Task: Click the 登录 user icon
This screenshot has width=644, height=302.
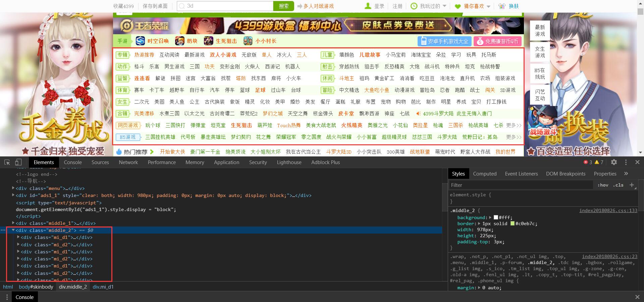Action: point(368,6)
